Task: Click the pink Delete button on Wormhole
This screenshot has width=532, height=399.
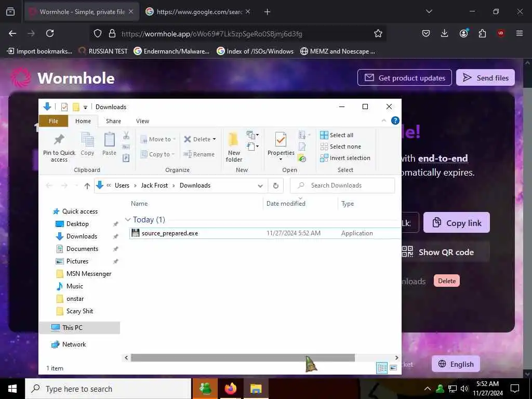Action: pyautogui.click(x=447, y=281)
